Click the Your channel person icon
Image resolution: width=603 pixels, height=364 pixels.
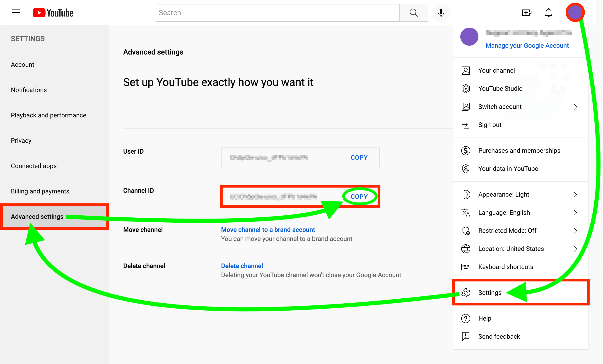tap(466, 70)
